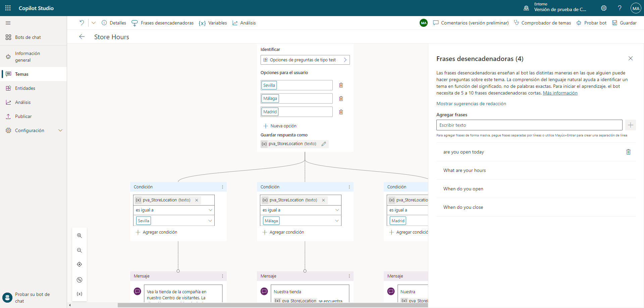
Task: Open Comentarios (versión preliminar)
Action: (471, 23)
